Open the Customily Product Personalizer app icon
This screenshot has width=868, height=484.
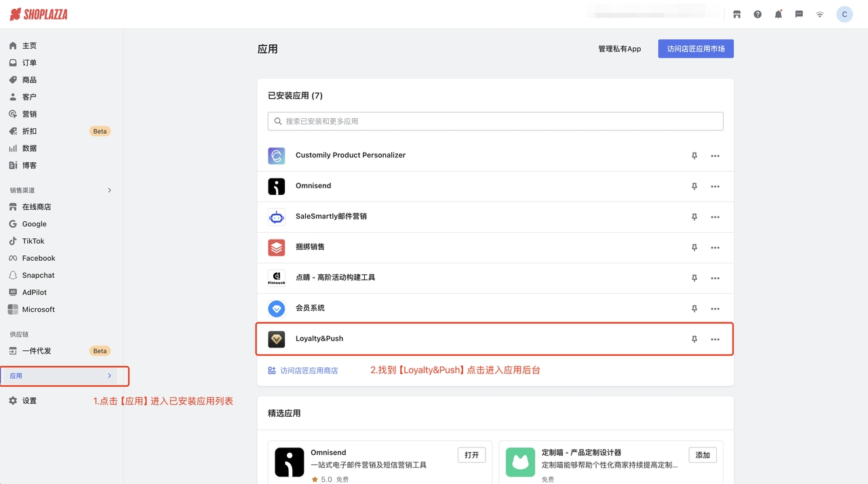pyautogui.click(x=277, y=155)
